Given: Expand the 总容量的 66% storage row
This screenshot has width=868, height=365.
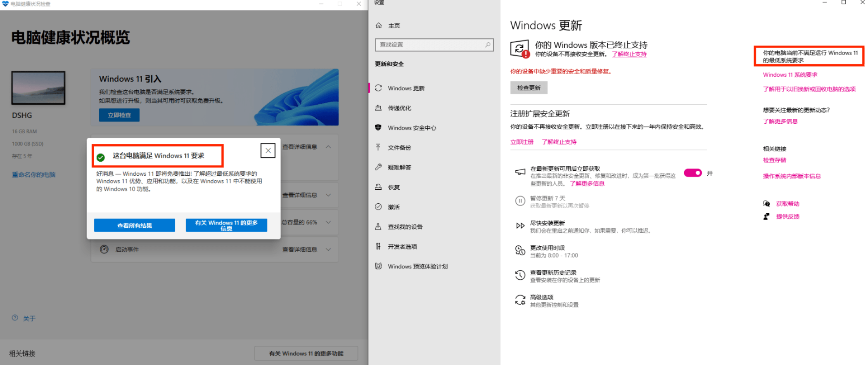Looking at the screenshot, I should click(328, 222).
